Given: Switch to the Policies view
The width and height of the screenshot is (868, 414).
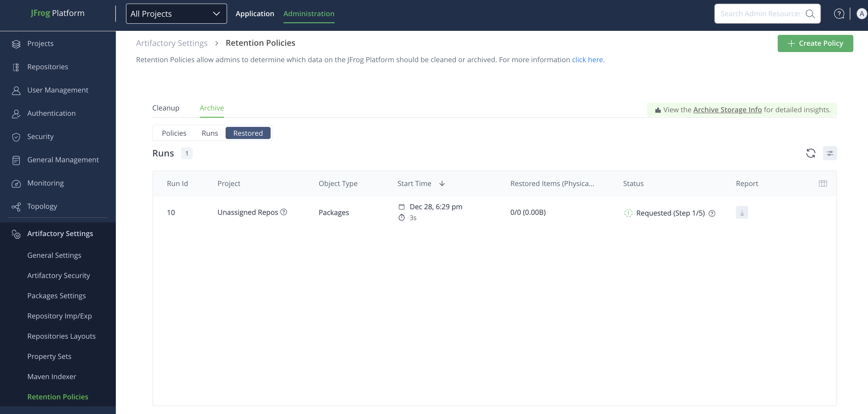Looking at the screenshot, I should click(174, 133).
